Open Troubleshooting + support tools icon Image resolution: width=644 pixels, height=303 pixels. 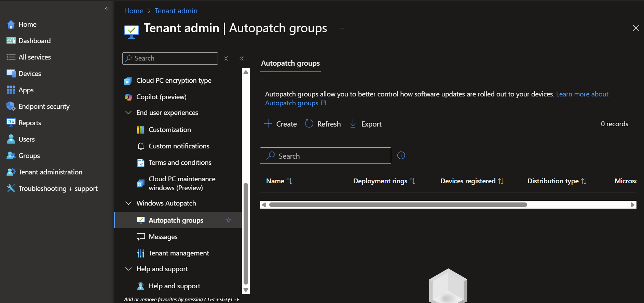coord(11,188)
